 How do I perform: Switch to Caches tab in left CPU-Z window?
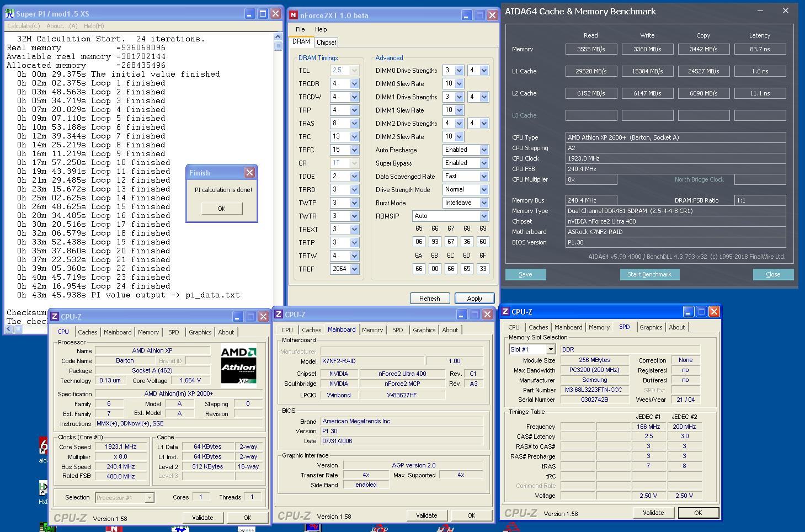87,332
